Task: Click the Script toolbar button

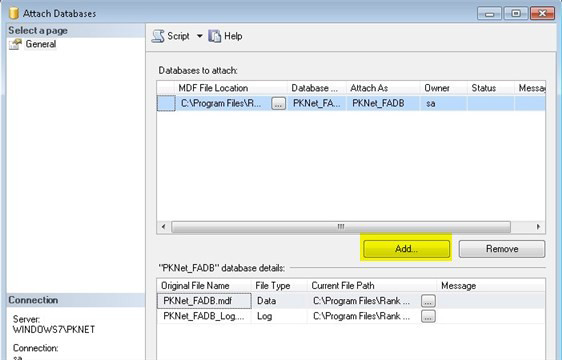Action: click(171, 36)
